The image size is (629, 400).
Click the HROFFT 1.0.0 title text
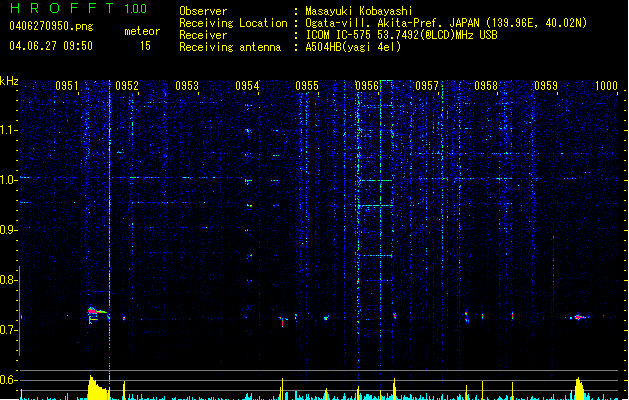pos(78,8)
